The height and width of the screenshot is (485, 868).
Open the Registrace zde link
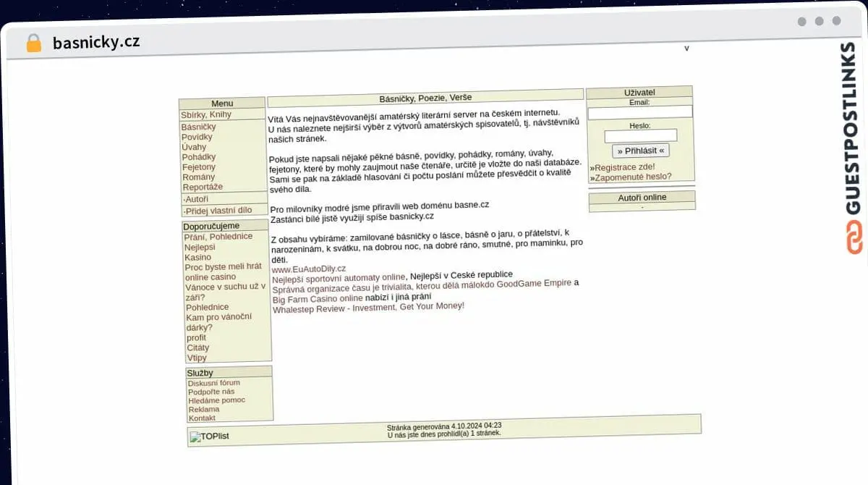[x=623, y=167]
